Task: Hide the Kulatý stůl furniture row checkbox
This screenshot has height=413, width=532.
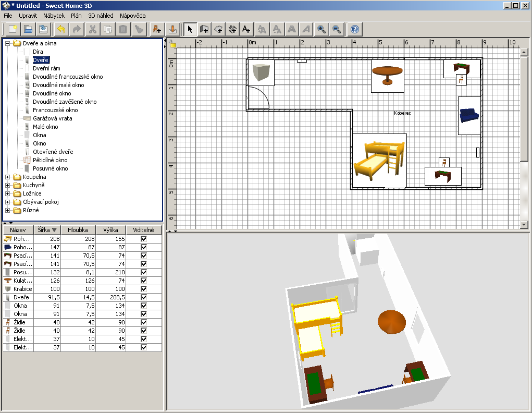Action: [144, 281]
